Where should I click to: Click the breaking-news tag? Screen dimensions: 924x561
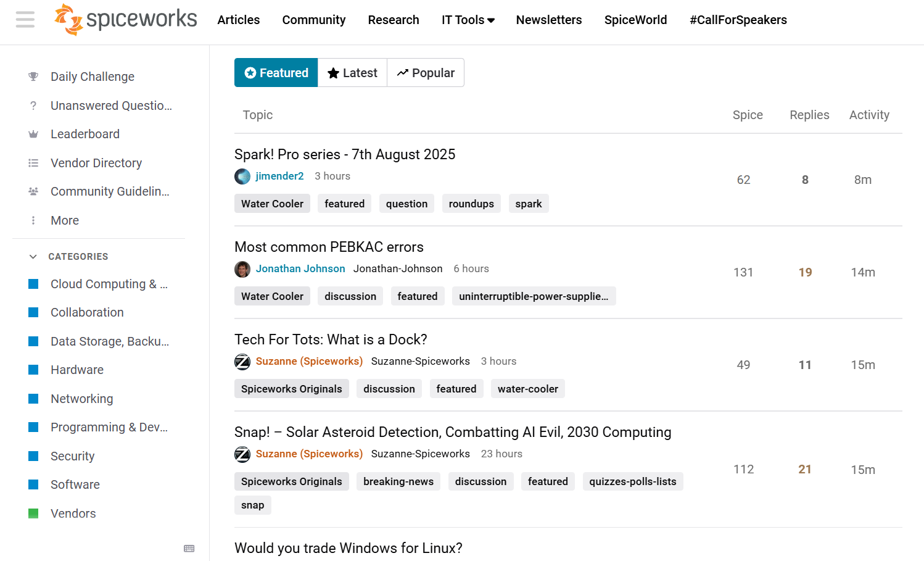(398, 481)
